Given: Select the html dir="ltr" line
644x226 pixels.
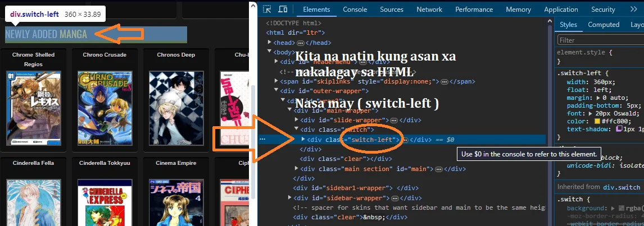Looking at the screenshot, I should (296, 33).
